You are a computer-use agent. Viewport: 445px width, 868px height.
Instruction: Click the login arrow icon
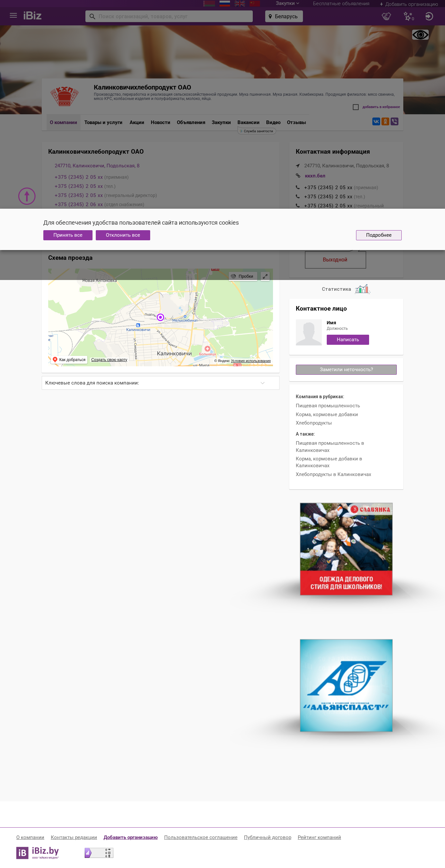(x=429, y=16)
